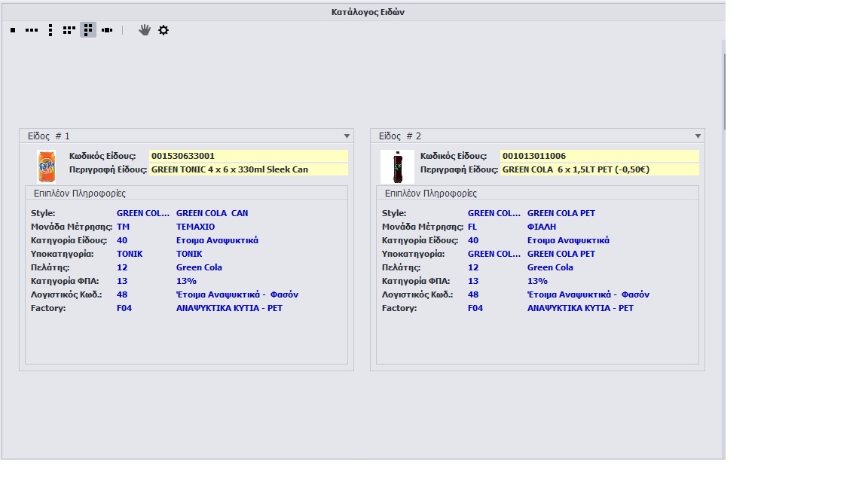Viewport: 868px width, 488px height.
Task: Select Επιπλέον Πληροφορίες group header in card 1
Action: point(80,193)
